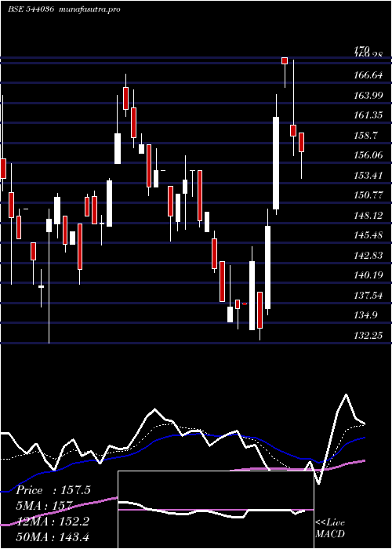Click the 156.06 price axis label

[368, 155]
